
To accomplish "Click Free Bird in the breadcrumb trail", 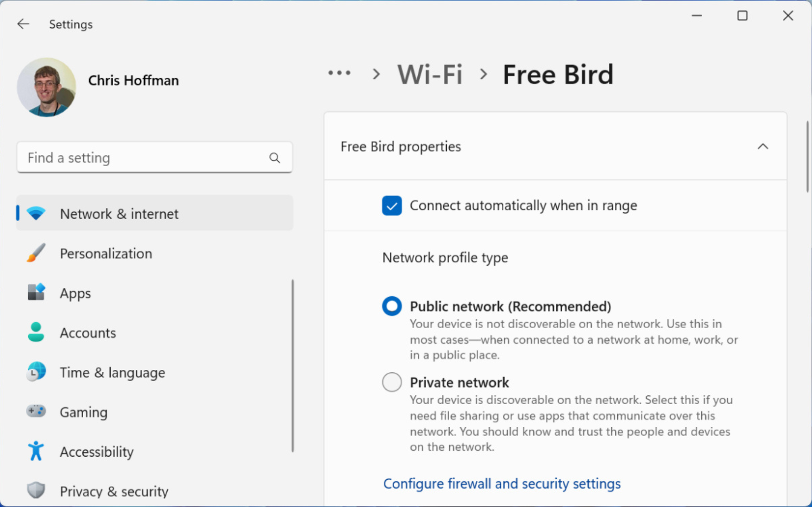I will click(x=558, y=74).
